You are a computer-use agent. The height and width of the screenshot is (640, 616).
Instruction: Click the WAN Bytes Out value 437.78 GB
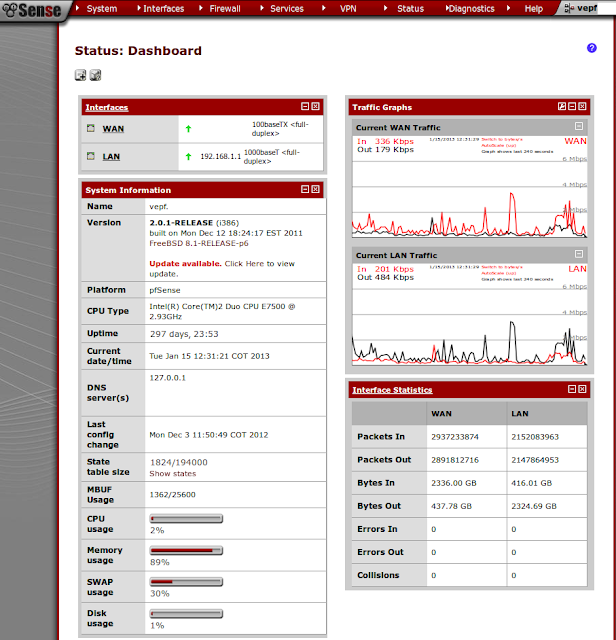point(451,506)
